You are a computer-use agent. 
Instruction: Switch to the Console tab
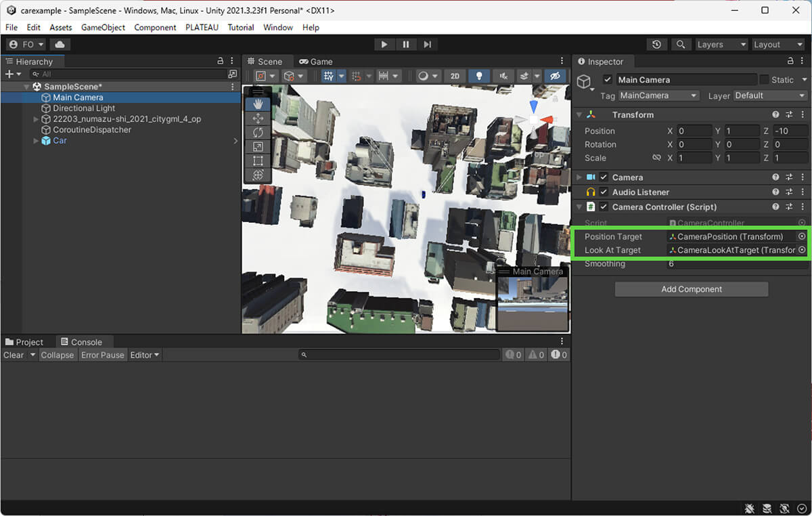(81, 342)
